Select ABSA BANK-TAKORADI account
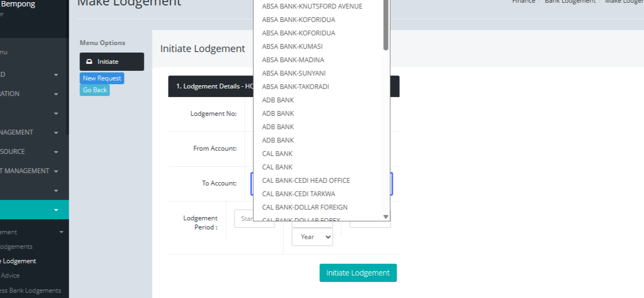Image resolution: width=644 pixels, height=298 pixels. (x=295, y=87)
